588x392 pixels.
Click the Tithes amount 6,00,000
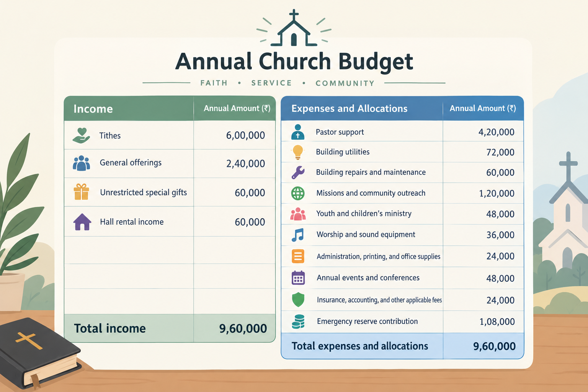[245, 135]
